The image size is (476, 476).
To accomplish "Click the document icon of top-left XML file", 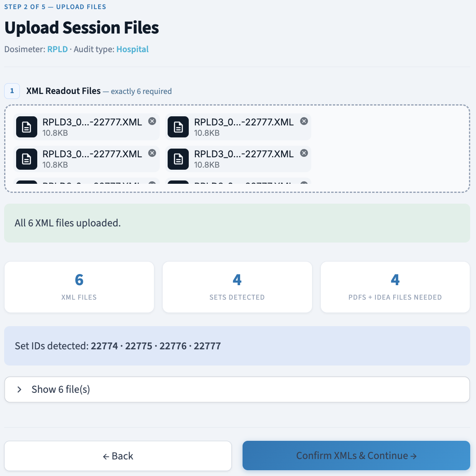I will 27,127.
